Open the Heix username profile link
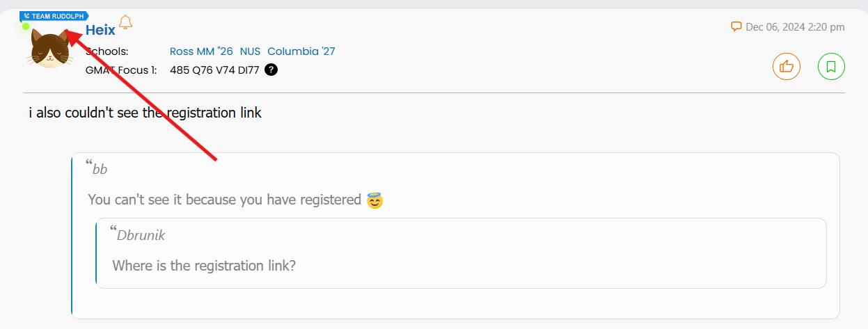 coord(100,30)
